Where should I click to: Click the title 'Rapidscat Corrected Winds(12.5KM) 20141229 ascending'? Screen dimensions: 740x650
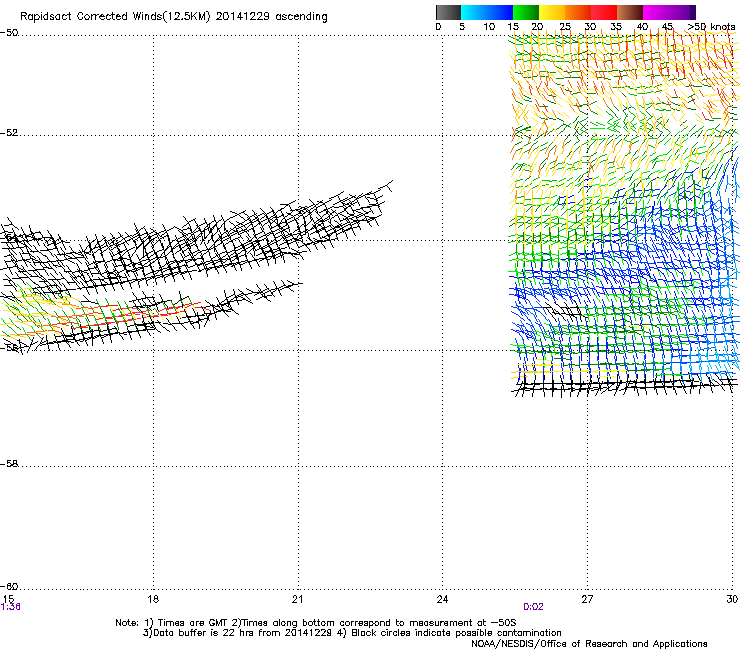coord(174,17)
